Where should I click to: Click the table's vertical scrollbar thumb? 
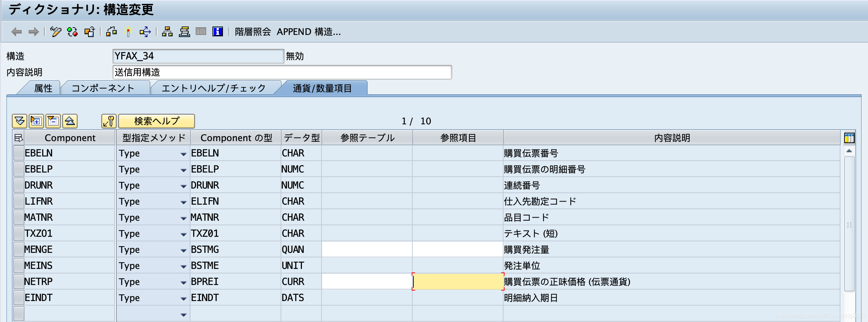click(849, 224)
